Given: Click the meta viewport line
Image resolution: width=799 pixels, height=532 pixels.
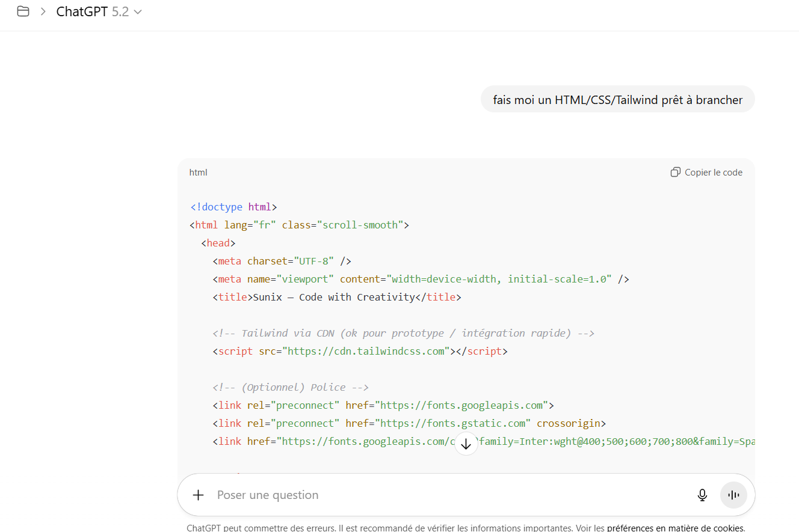Looking at the screenshot, I should 421,279.
